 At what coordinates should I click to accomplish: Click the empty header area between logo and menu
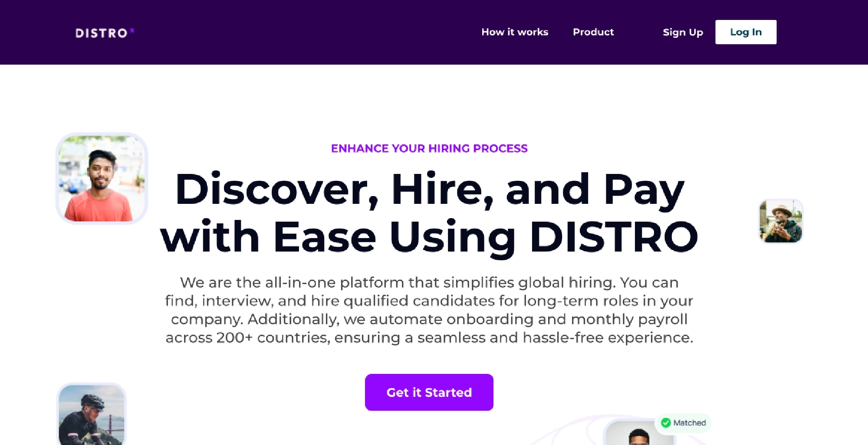click(x=304, y=33)
